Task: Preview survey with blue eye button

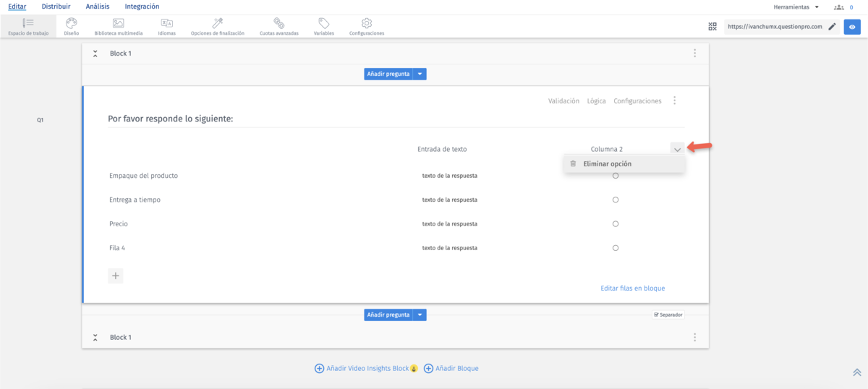Action: click(853, 27)
